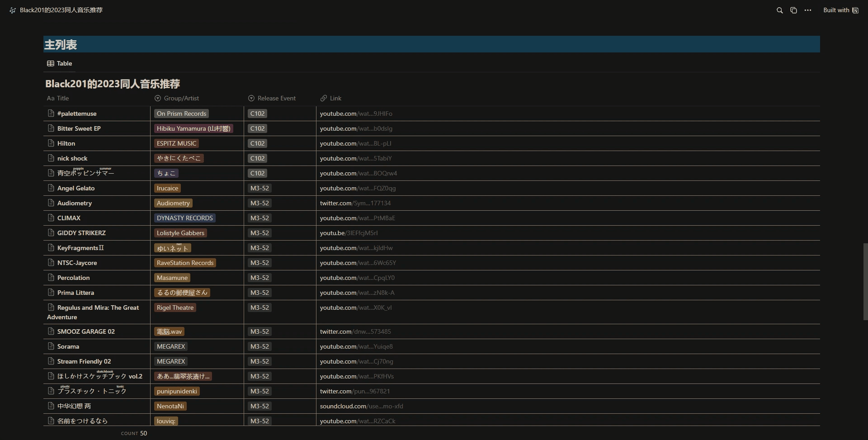Screen dimensions: 868x440
Task: Click the duplicate page icon
Action: pyautogui.click(x=793, y=10)
